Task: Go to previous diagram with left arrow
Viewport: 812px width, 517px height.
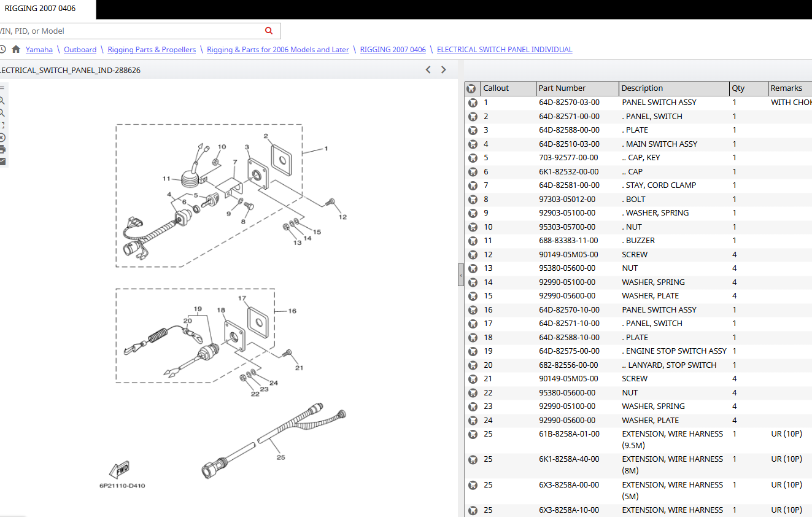Action: coord(428,70)
